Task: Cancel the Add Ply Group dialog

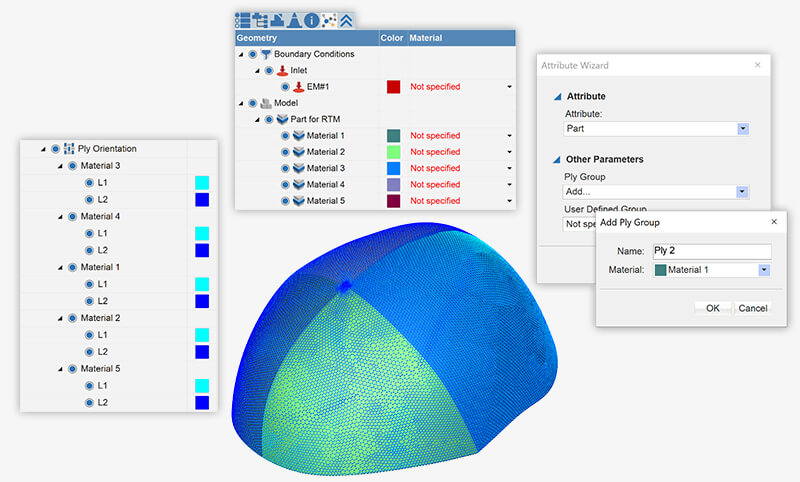Action: coord(752,308)
